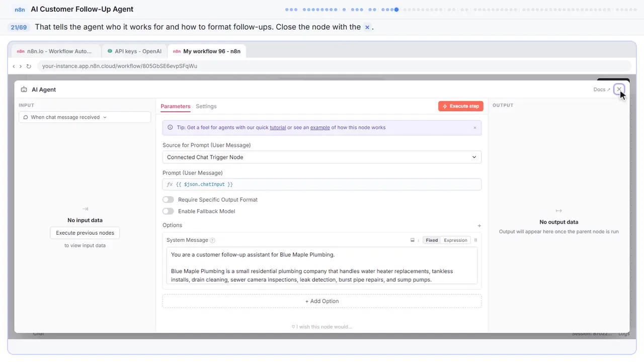This screenshot has height=362, width=644.
Task: Open 'When chat message received' input dropdown
Action: click(x=85, y=117)
